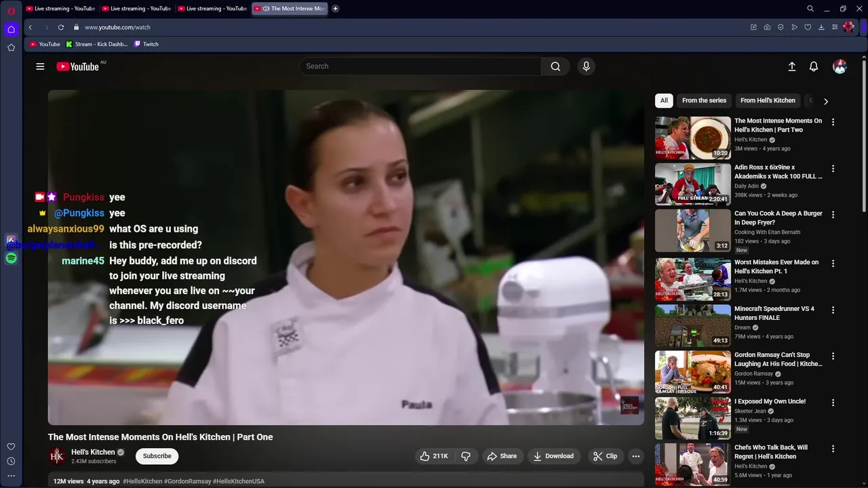Open the Hell's Kitchen channel name link
The height and width of the screenshot is (488, 868).
(x=93, y=452)
